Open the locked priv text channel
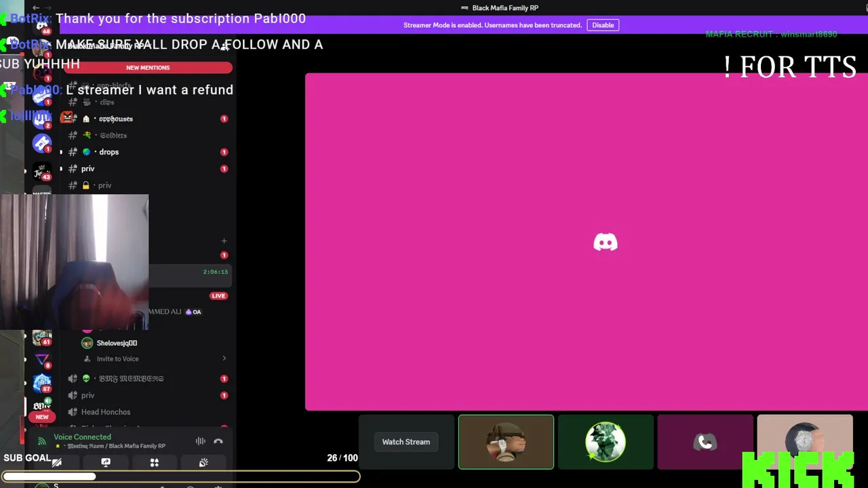This screenshot has height=488, width=868. tap(148, 185)
